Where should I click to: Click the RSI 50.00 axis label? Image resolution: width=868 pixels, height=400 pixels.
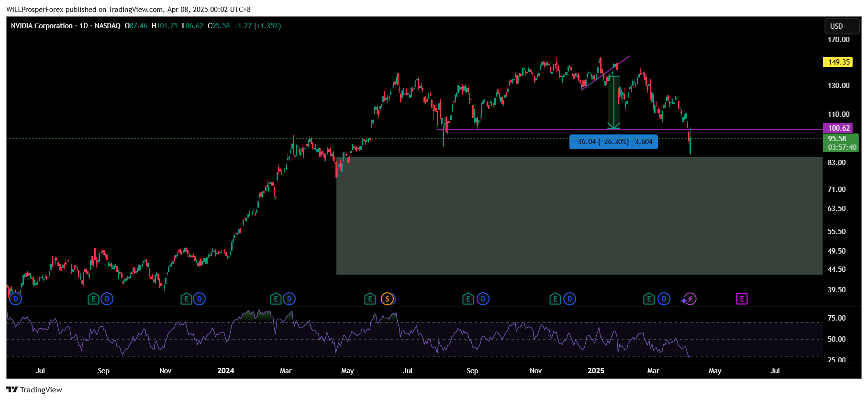pyautogui.click(x=837, y=339)
